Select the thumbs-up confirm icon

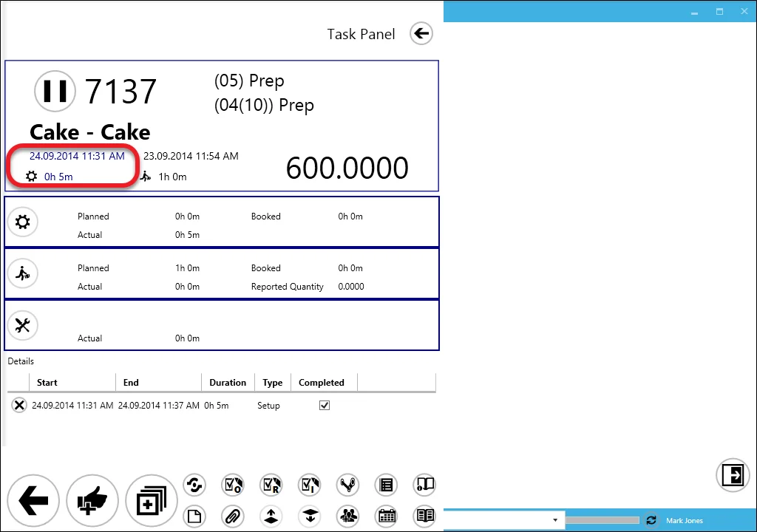click(92, 501)
